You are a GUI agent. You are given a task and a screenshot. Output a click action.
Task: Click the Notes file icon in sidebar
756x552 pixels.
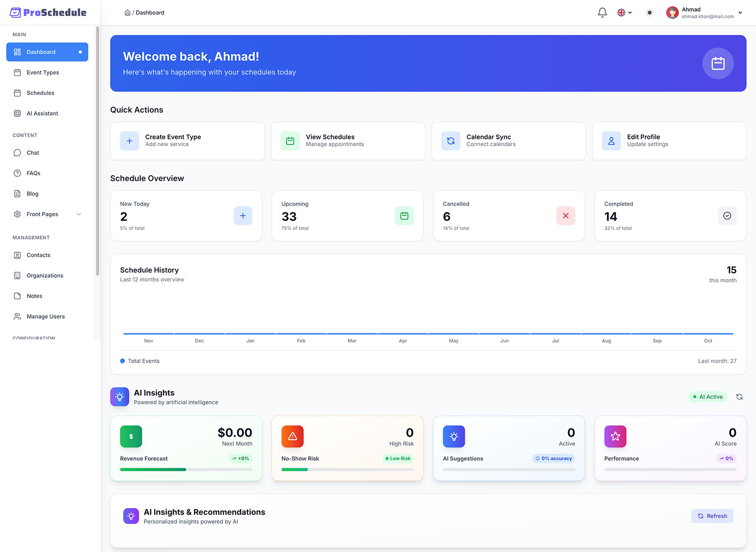point(17,296)
